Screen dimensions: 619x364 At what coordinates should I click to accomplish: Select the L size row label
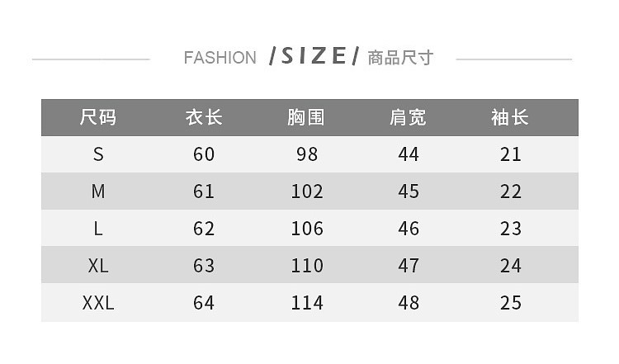[x=98, y=229]
